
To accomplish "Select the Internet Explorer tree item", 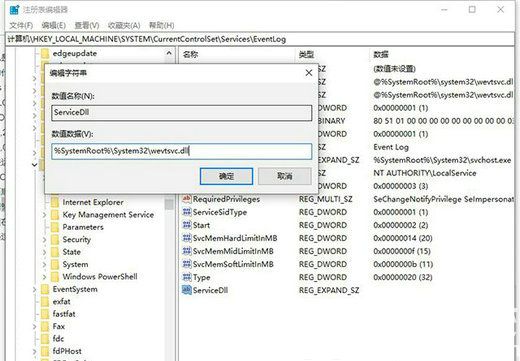I will [x=93, y=202].
